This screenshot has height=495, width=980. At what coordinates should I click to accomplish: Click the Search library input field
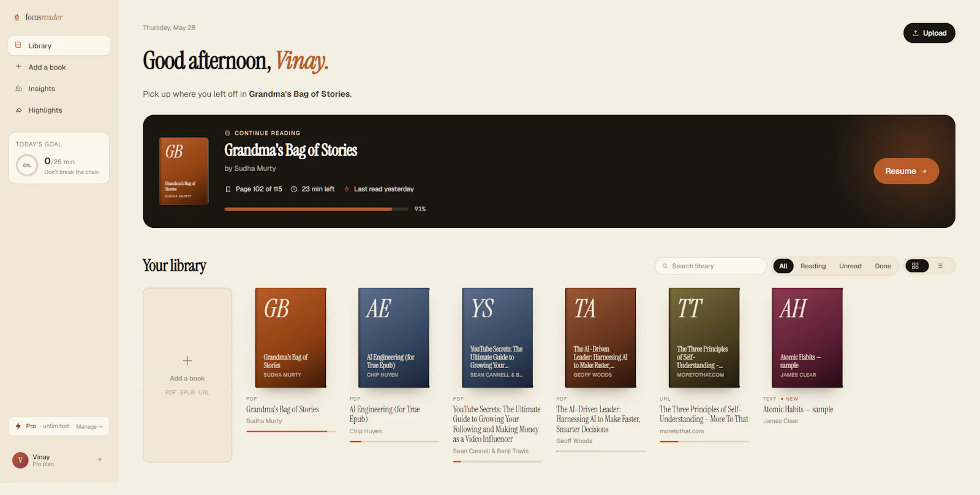[710, 266]
